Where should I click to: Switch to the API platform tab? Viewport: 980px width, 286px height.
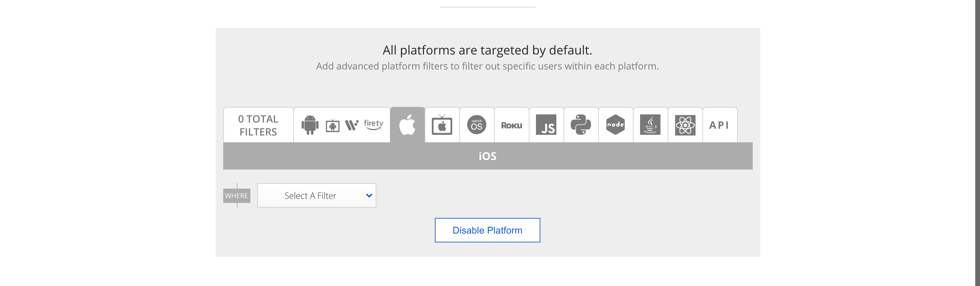click(x=720, y=125)
